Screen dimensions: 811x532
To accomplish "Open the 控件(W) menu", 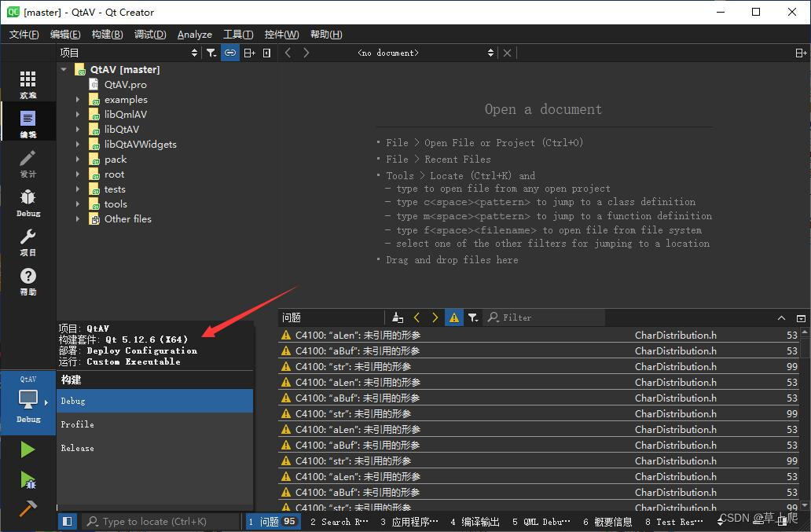I will [281, 35].
